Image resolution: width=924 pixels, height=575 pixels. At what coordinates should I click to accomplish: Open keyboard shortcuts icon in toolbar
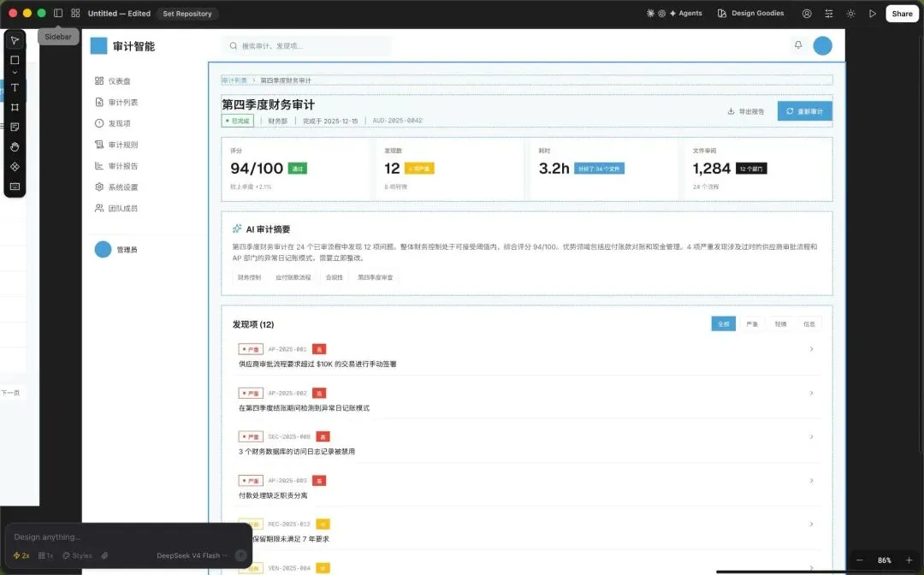coord(15,187)
